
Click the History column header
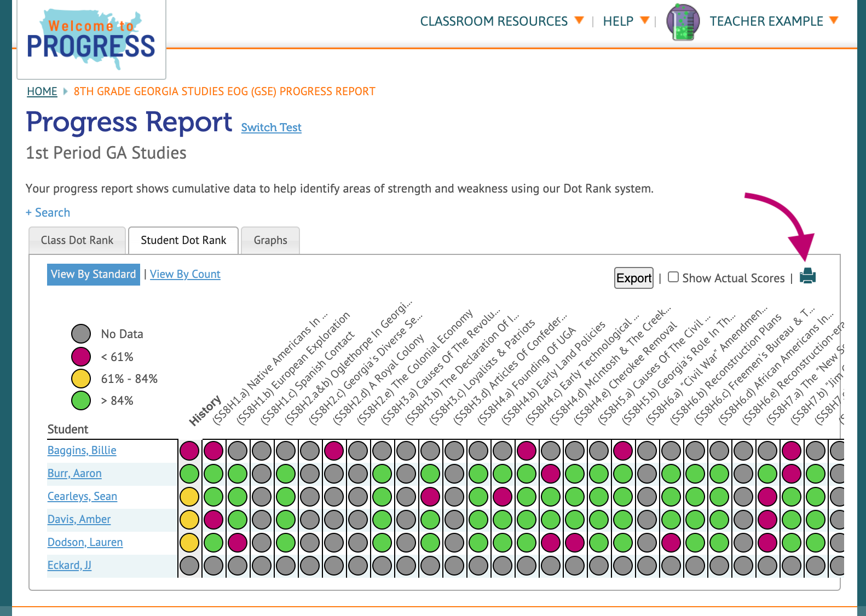tap(205, 410)
